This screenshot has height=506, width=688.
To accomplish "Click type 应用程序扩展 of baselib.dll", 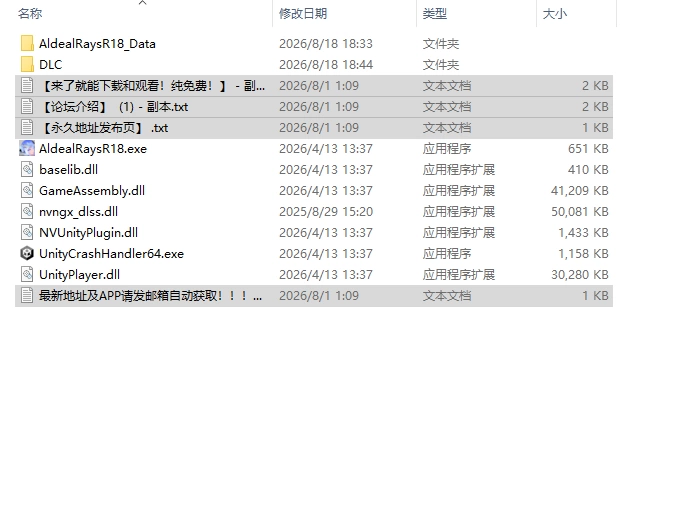I will point(459,170).
